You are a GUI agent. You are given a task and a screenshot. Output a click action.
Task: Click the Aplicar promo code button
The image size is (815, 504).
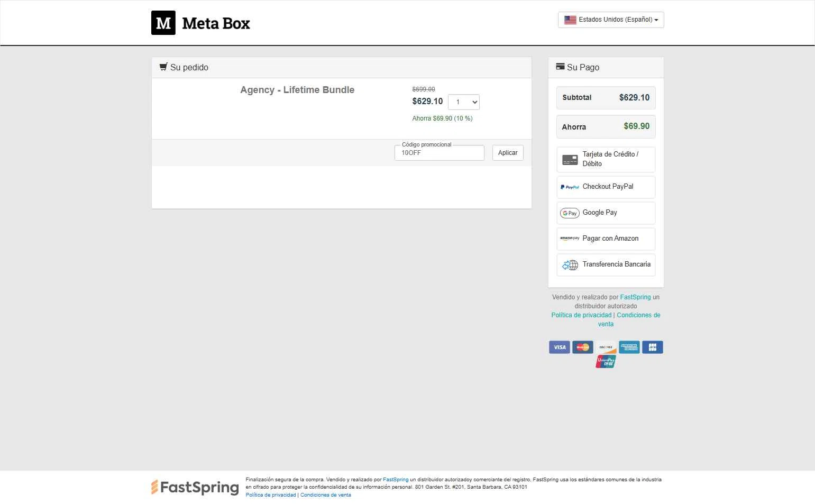(x=508, y=153)
